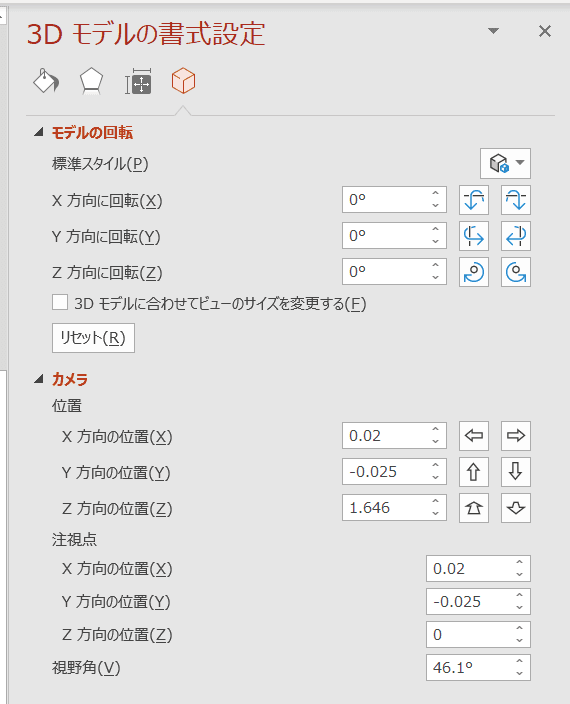Move camera X position with left arrow

pos(474,436)
